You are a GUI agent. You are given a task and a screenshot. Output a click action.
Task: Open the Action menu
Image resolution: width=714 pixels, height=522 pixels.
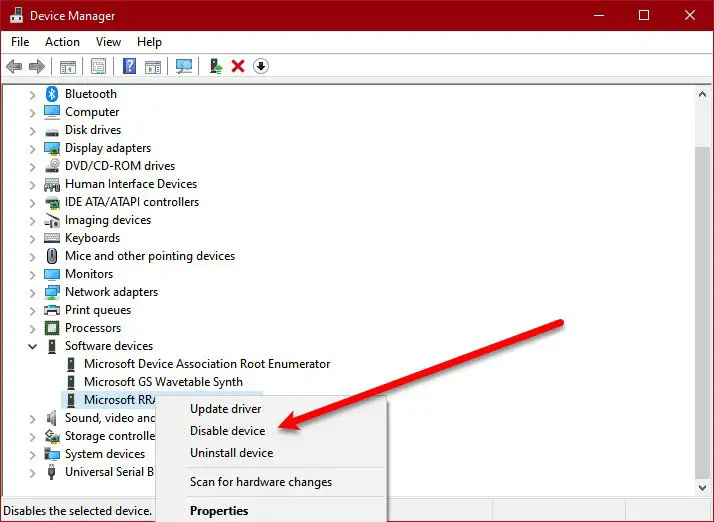point(62,42)
